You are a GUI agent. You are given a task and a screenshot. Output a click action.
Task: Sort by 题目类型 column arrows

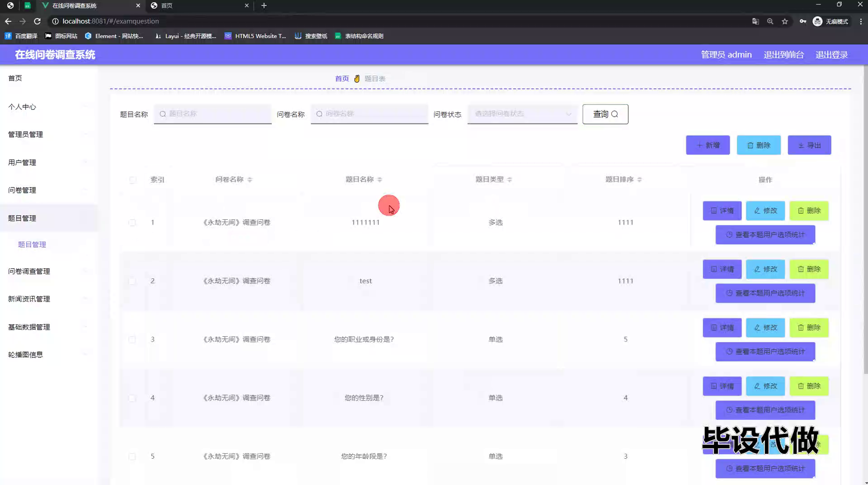(x=509, y=180)
